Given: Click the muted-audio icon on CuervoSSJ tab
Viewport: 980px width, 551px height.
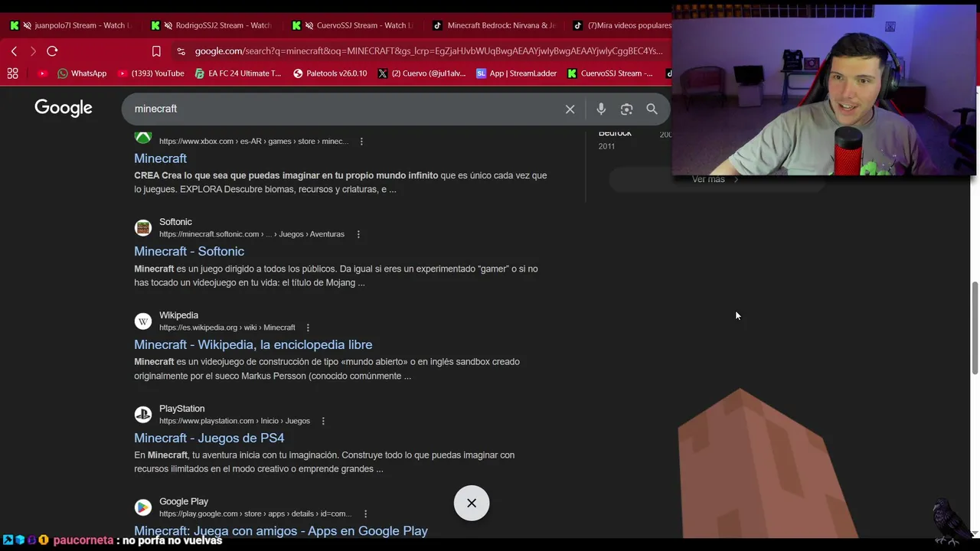Looking at the screenshot, I should tap(309, 25).
